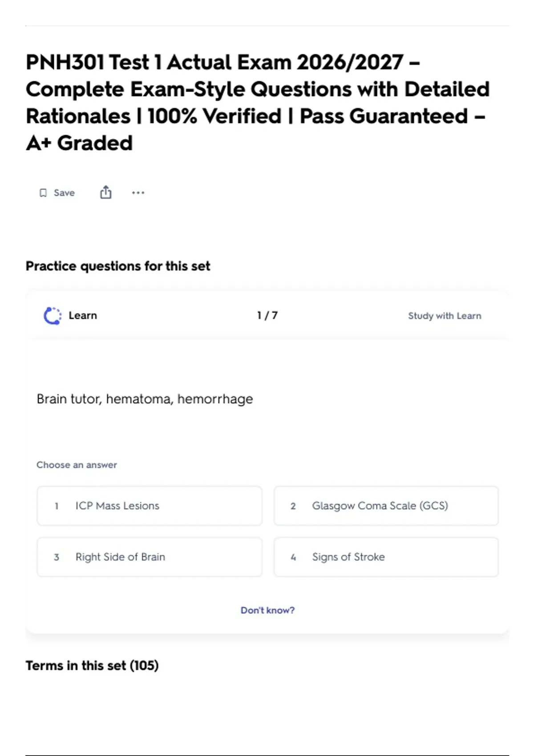The height and width of the screenshot is (756, 534).
Task: Select the Glasgow Coma Scale (GCS) answer
Action: coord(386,506)
